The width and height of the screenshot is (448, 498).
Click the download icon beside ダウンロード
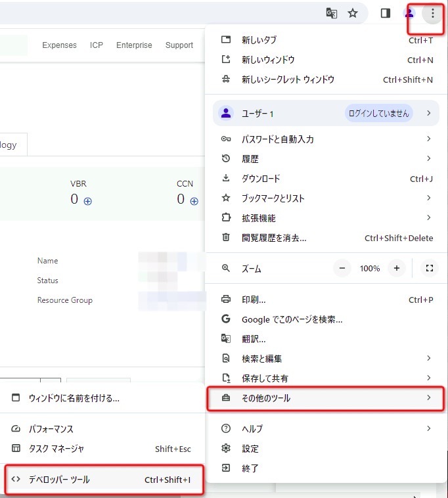226,178
